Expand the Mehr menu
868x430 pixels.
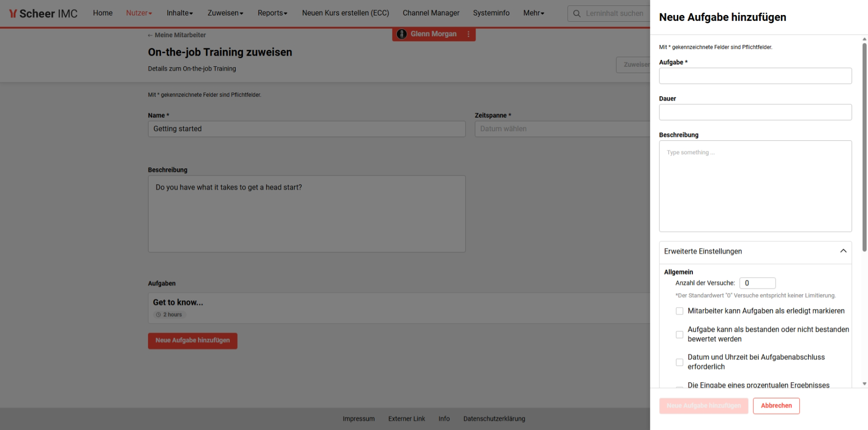pos(534,13)
